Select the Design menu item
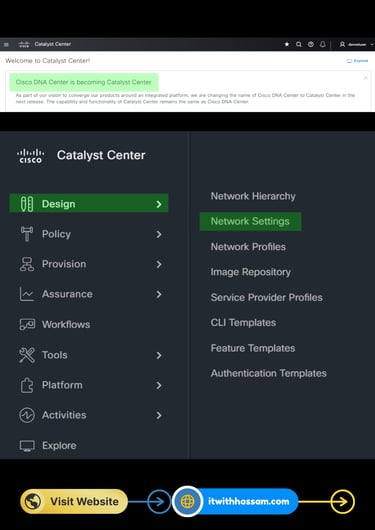This screenshot has height=530, width=375. (89, 203)
